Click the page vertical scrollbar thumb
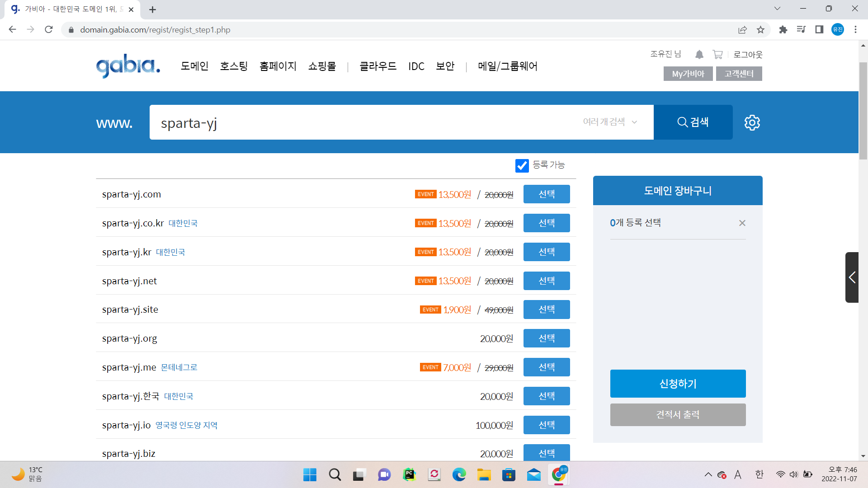Image resolution: width=868 pixels, height=488 pixels. pos(863,111)
